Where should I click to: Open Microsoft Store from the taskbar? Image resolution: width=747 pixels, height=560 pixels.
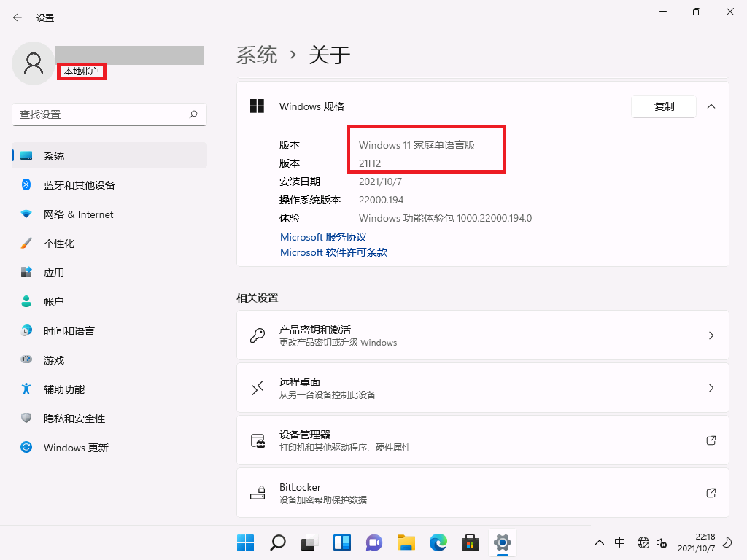(x=471, y=542)
